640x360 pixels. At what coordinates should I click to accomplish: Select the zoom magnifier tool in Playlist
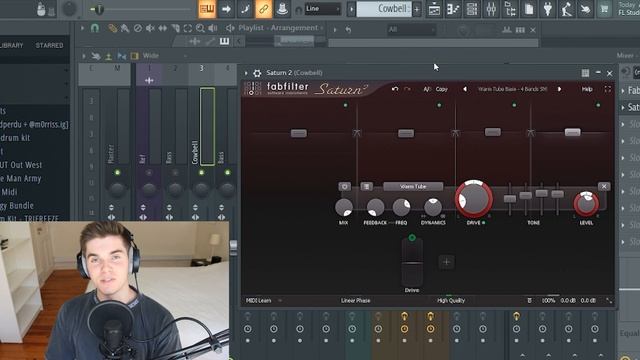200,28
